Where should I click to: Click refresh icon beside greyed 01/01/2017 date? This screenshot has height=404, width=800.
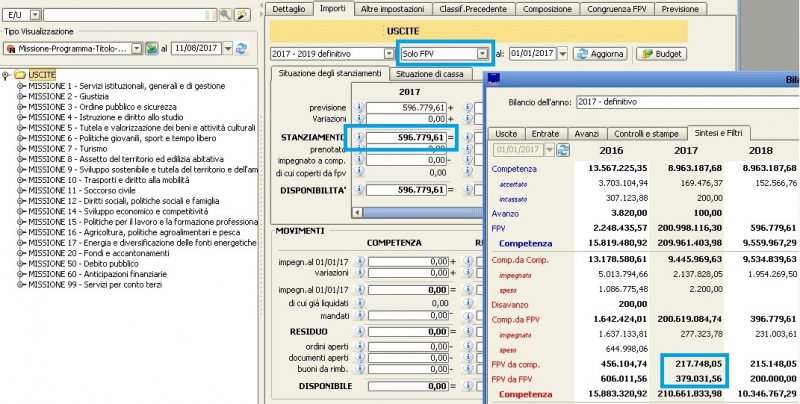pos(561,150)
